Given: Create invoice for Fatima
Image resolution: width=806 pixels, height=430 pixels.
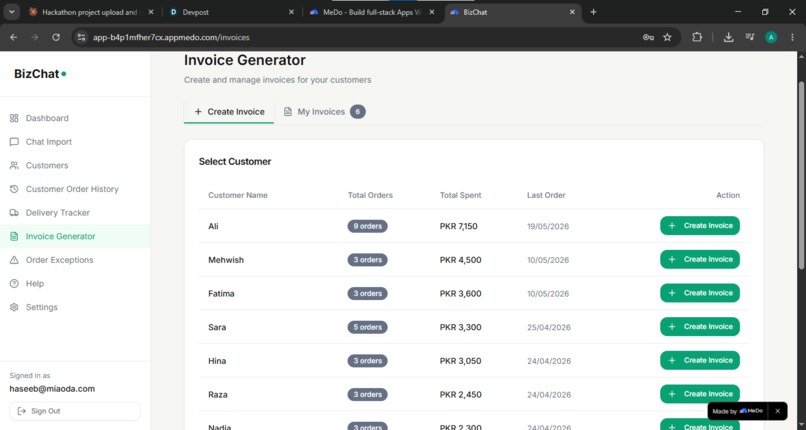Looking at the screenshot, I should click(700, 293).
